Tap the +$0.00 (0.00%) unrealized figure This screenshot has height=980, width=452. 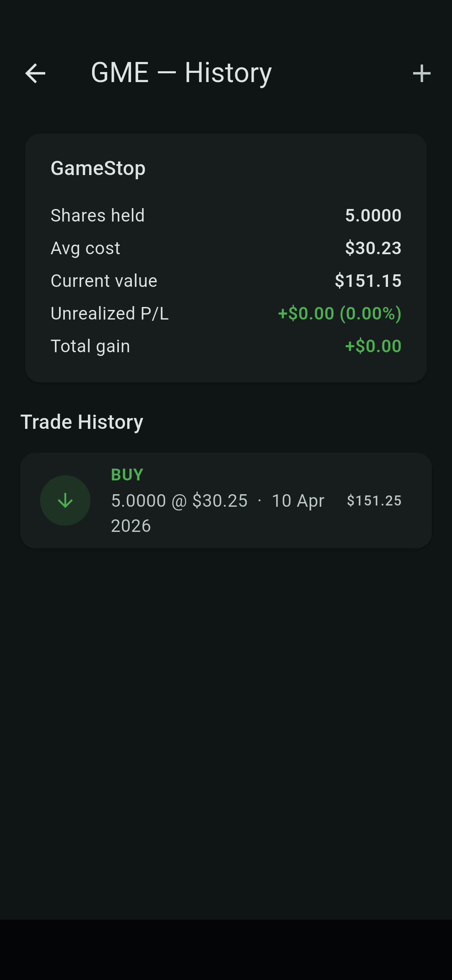click(x=339, y=313)
